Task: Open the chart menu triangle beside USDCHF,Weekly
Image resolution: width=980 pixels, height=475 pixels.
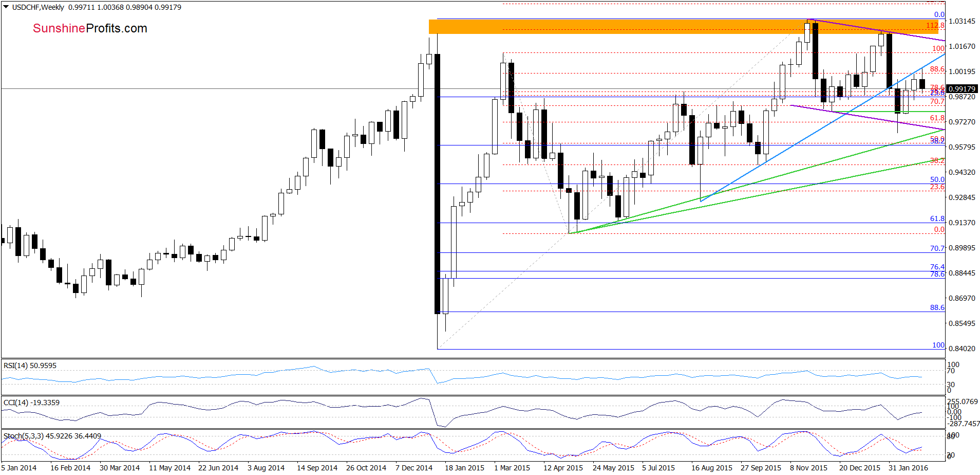Action: [x=6, y=7]
